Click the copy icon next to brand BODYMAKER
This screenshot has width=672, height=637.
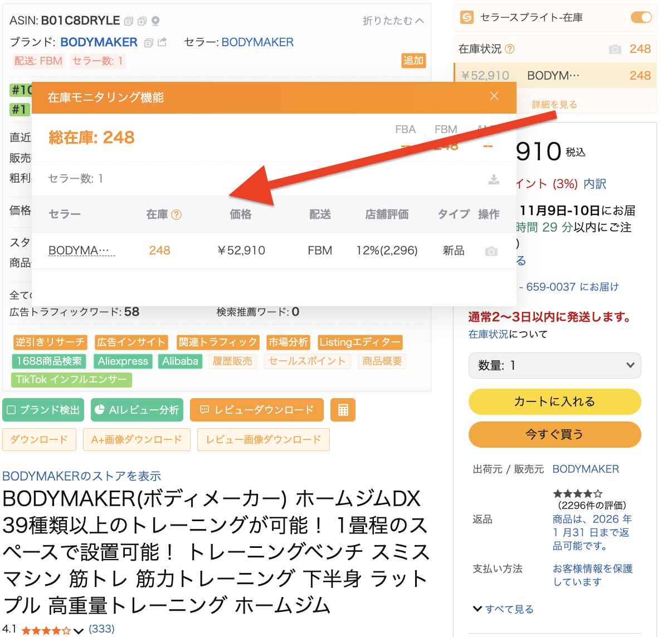(148, 43)
